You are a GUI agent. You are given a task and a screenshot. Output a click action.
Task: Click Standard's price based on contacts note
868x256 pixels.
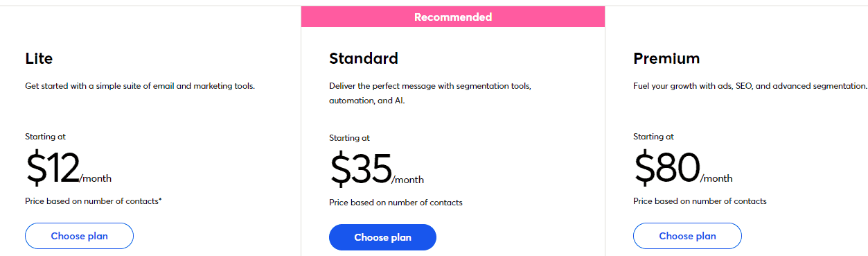(396, 203)
